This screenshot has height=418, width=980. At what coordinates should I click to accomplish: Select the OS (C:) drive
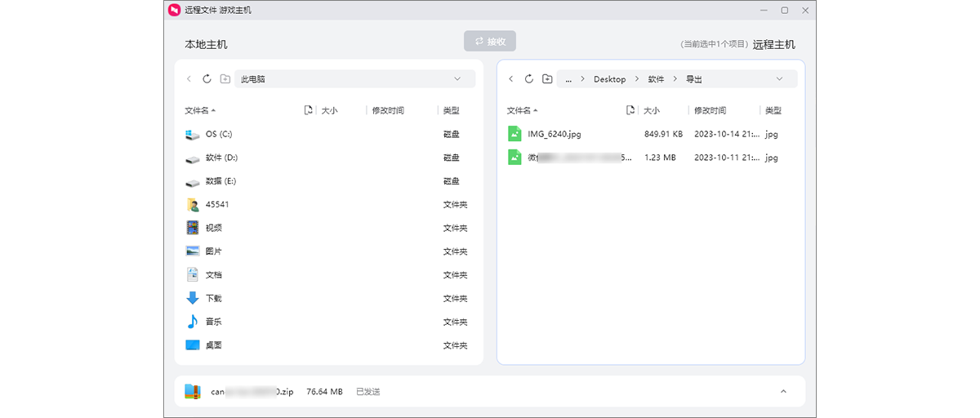328,134
